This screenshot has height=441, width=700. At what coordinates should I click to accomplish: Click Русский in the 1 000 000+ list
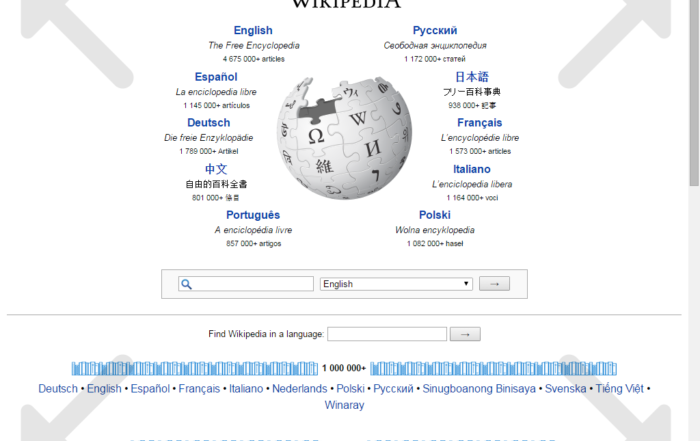pos(393,389)
